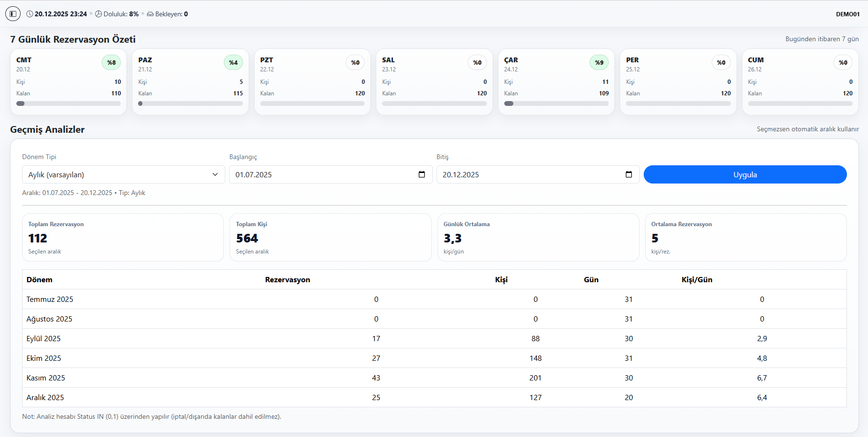Click the Doluluk occupancy pie icon
Viewport: 868px width, 437px height.
click(x=99, y=14)
